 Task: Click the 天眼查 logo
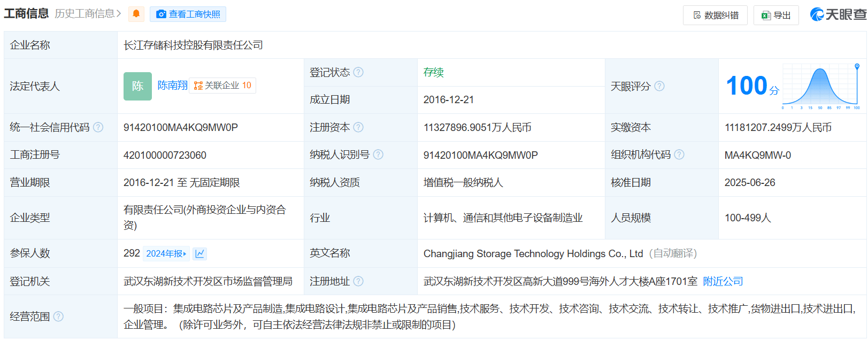tap(838, 14)
